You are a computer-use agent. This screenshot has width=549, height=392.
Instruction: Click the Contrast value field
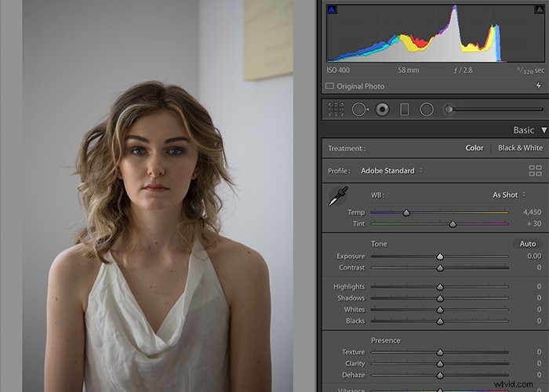[x=540, y=267]
